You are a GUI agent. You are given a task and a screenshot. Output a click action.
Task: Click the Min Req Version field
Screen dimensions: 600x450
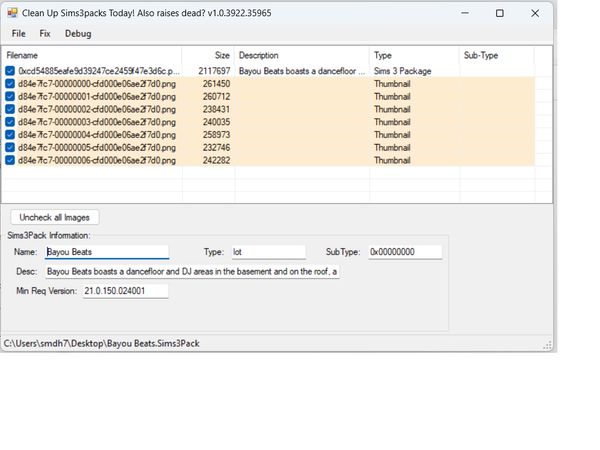pos(126,291)
